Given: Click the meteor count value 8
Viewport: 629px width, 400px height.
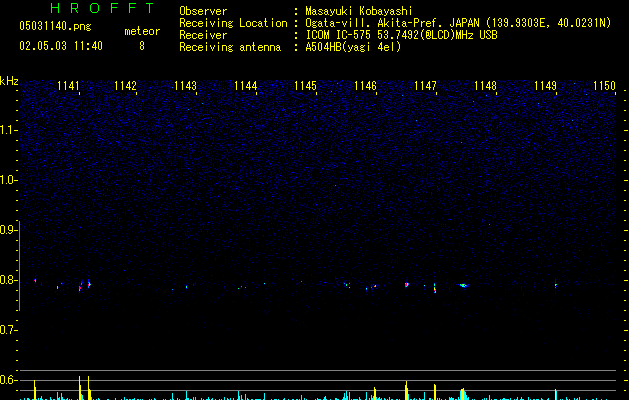Looking at the screenshot, I should point(142,46).
